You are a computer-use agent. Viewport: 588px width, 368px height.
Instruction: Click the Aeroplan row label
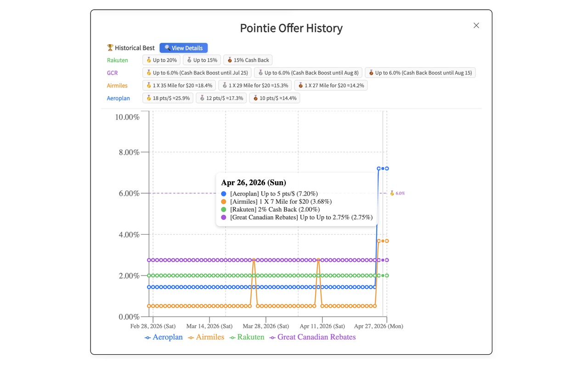(119, 98)
